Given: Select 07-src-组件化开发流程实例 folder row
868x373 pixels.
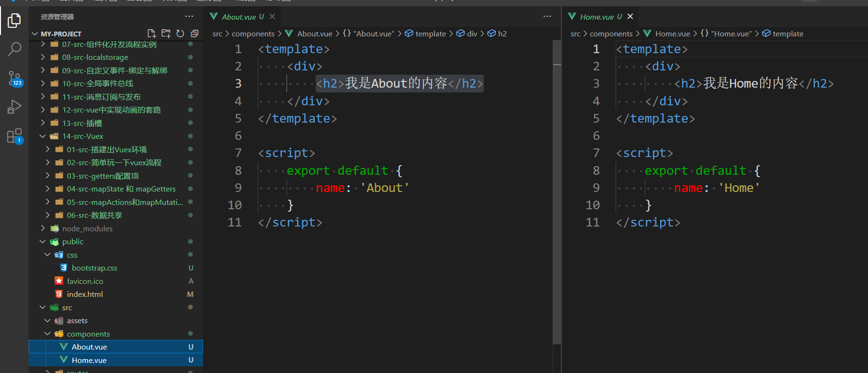Looking at the screenshot, I should tap(116, 44).
